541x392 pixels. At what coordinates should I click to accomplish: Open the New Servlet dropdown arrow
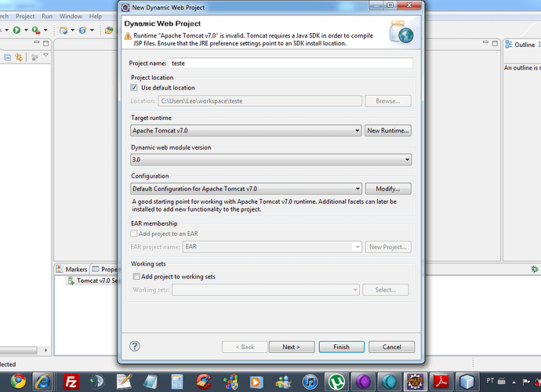(92, 30)
